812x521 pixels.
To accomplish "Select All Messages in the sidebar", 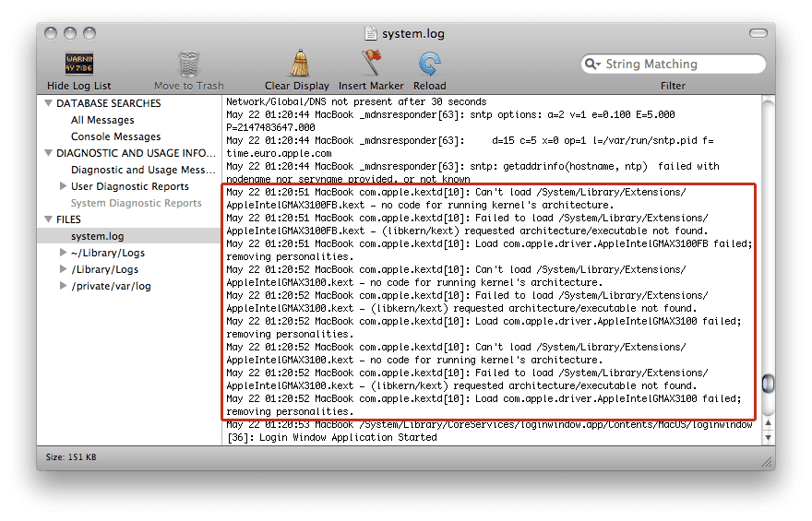I will 102,120.
